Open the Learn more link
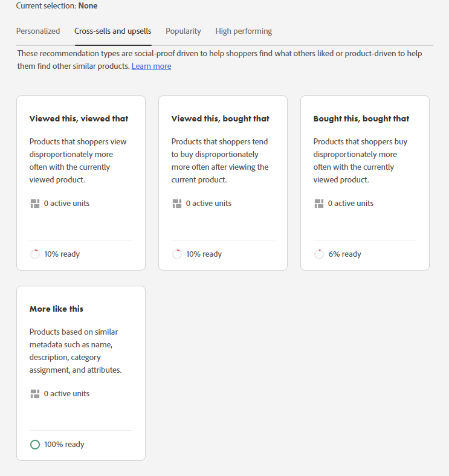The image size is (449, 476). [x=151, y=66]
